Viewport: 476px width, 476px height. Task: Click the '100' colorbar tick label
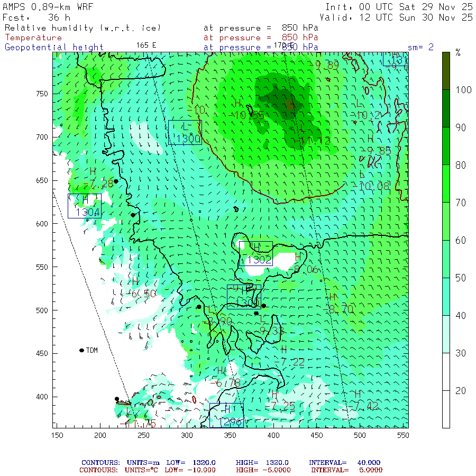[463, 90]
